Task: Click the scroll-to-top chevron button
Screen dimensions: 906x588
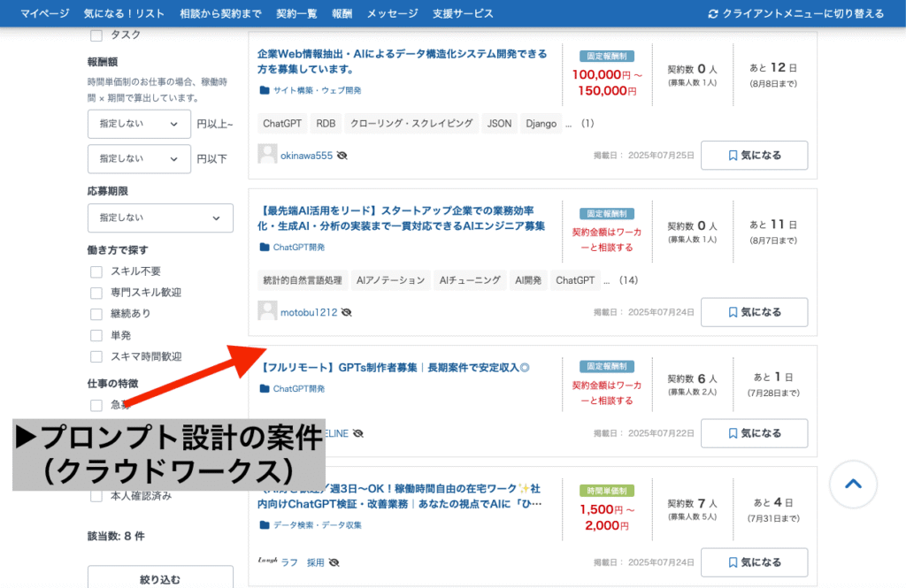Action: click(853, 484)
